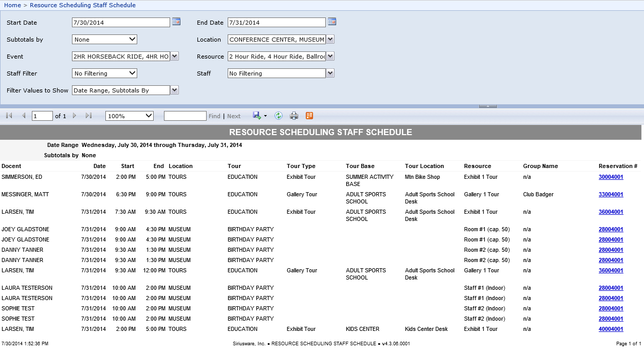Open reservation 30004001 link
The width and height of the screenshot is (644, 353).
[x=611, y=177]
